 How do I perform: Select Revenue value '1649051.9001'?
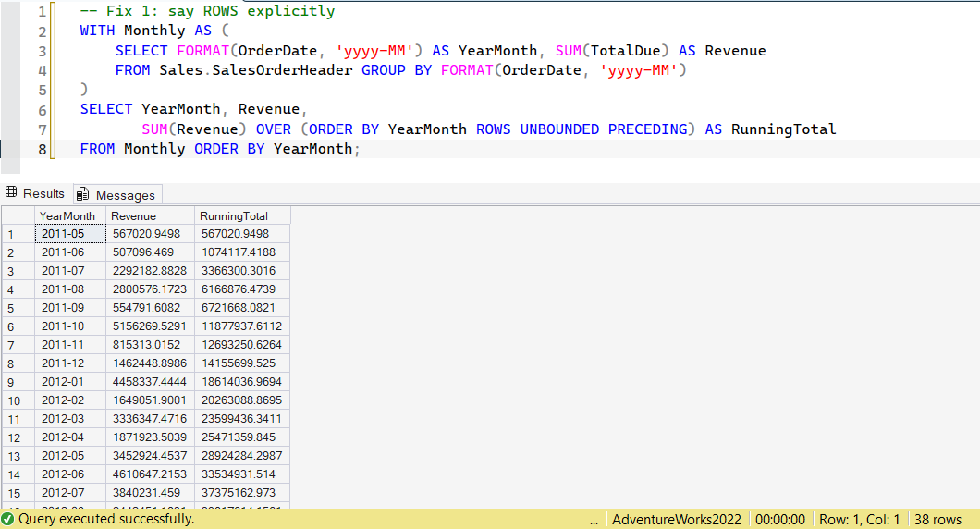point(150,400)
